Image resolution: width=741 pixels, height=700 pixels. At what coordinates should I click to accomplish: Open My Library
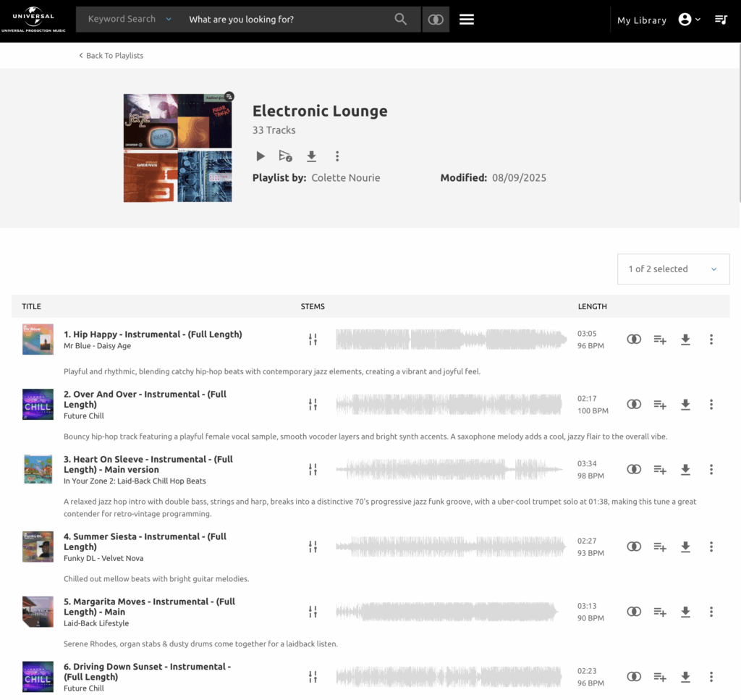[641, 20]
